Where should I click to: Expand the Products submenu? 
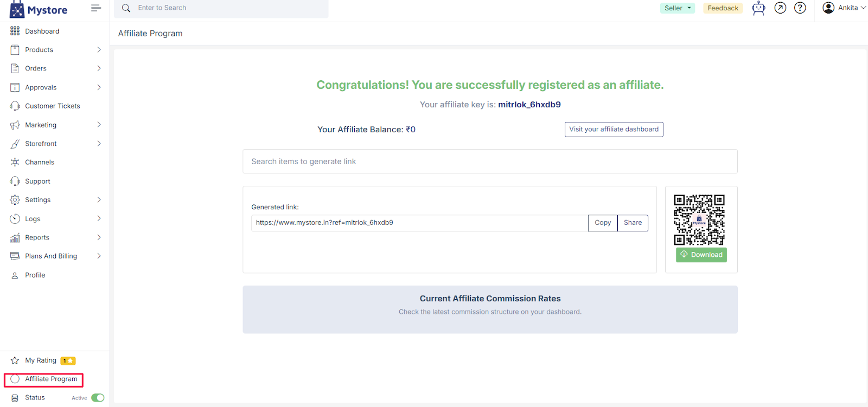point(99,50)
